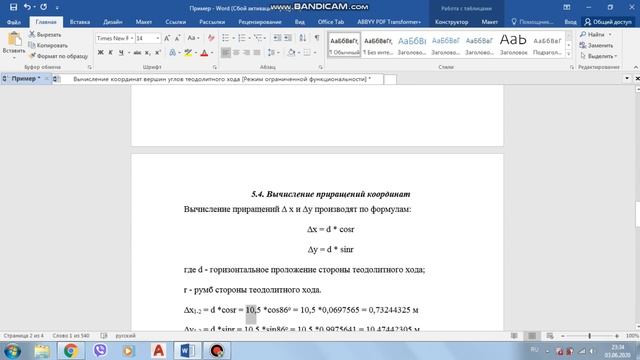Open Заменить replace dialog
Viewport: 640px width, 360px height.
pos(596,45)
